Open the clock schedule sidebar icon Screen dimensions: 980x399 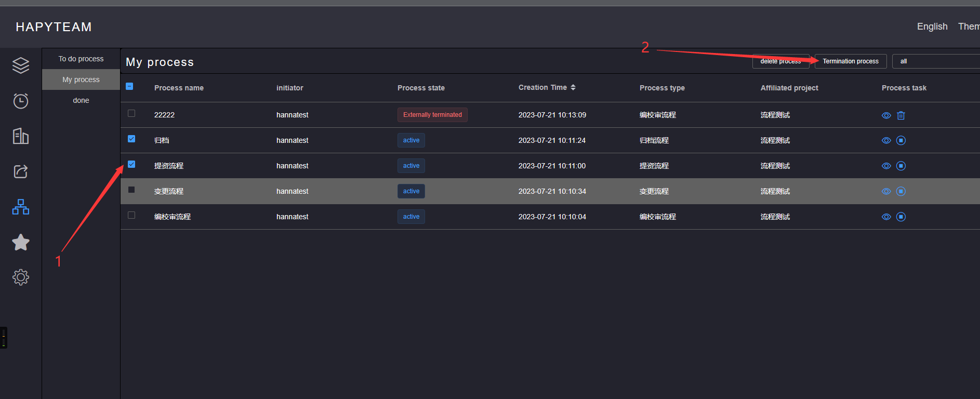(21, 101)
